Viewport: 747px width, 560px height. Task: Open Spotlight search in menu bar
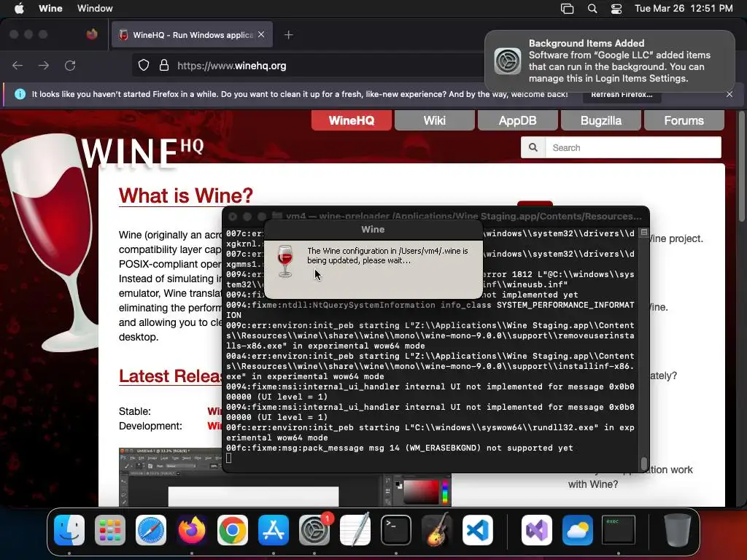592,9
